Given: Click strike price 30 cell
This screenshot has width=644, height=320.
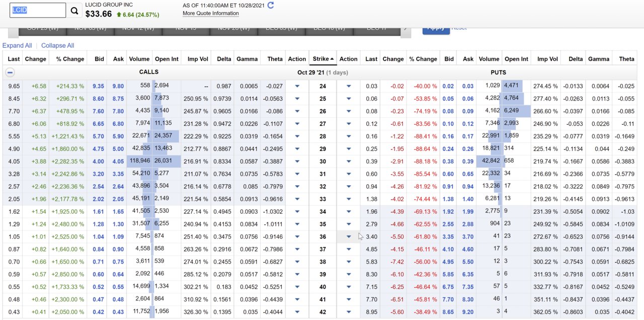Looking at the screenshot, I should click(x=323, y=162).
